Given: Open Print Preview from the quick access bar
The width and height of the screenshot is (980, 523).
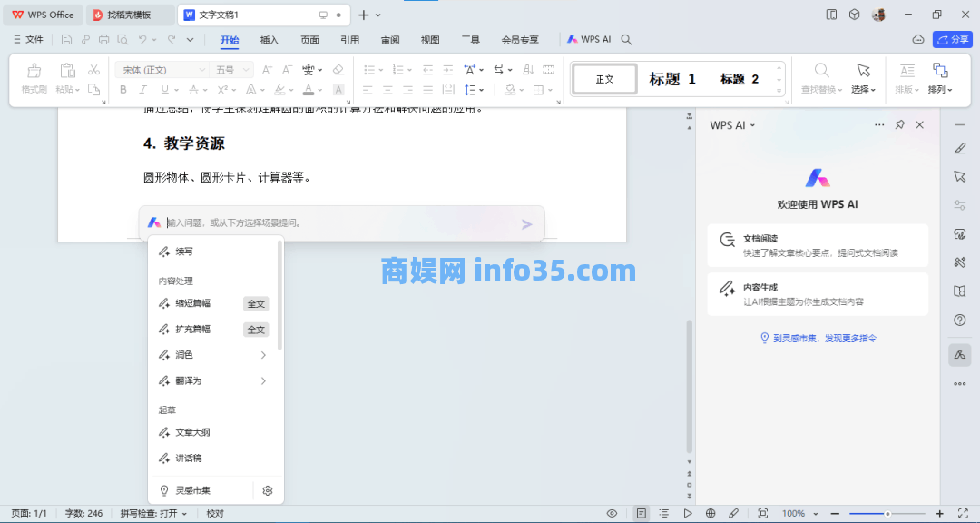Looking at the screenshot, I should 122,40.
